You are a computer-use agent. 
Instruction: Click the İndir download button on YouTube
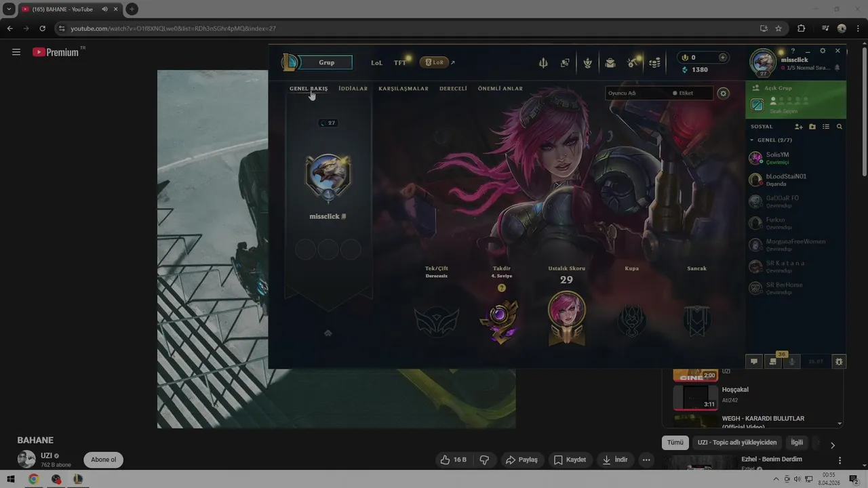tap(614, 460)
